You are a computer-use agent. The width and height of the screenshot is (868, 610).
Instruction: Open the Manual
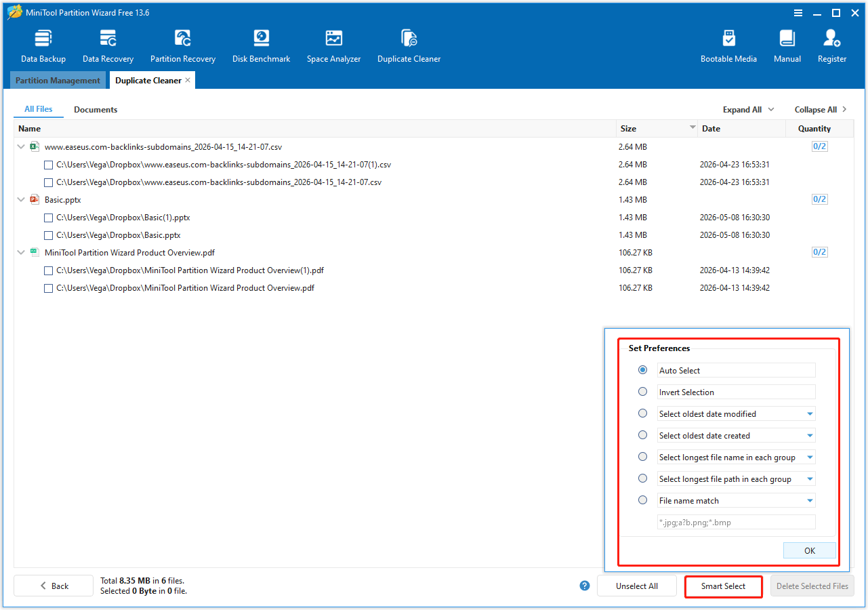point(787,46)
